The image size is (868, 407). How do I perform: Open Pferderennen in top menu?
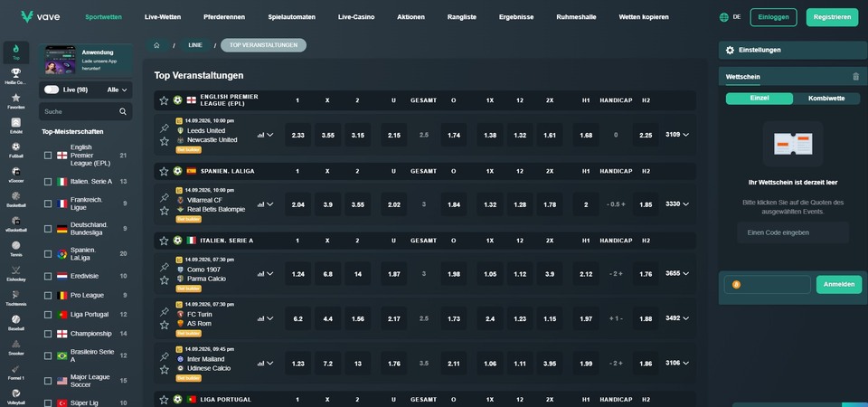[x=224, y=17]
